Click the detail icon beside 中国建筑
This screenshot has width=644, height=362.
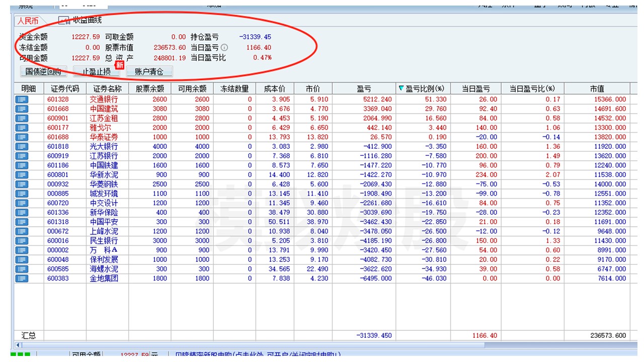click(22, 109)
